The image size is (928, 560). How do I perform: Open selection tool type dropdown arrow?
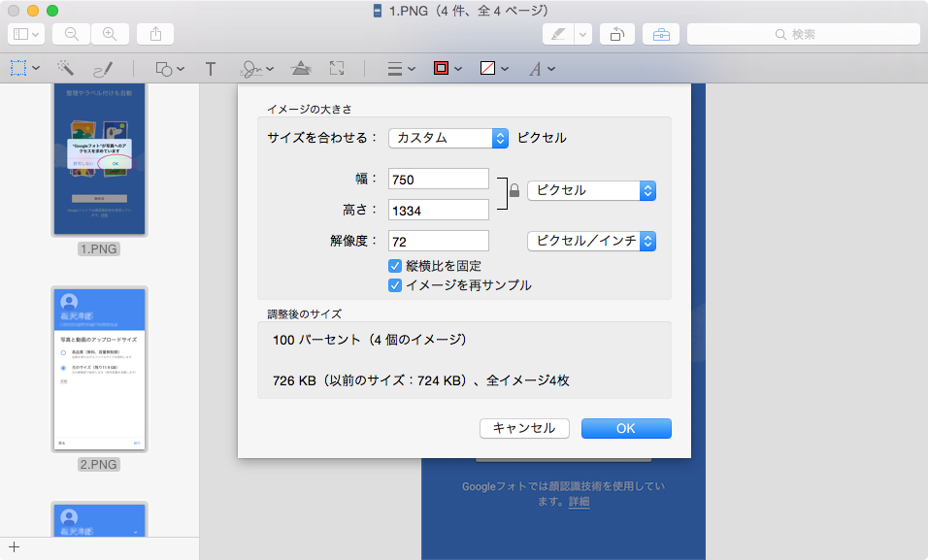coord(36,68)
